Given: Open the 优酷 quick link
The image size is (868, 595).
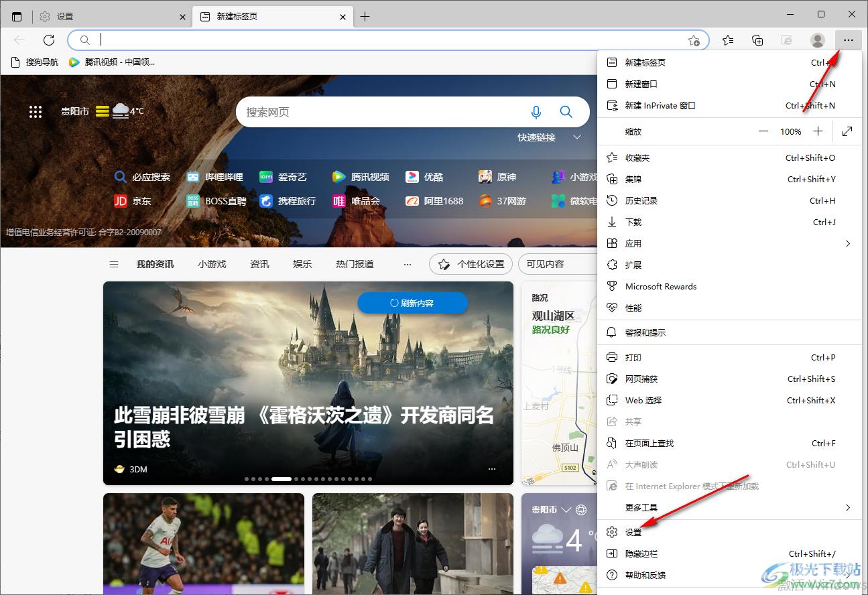Looking at the screenshot, I should coord(425,177).
